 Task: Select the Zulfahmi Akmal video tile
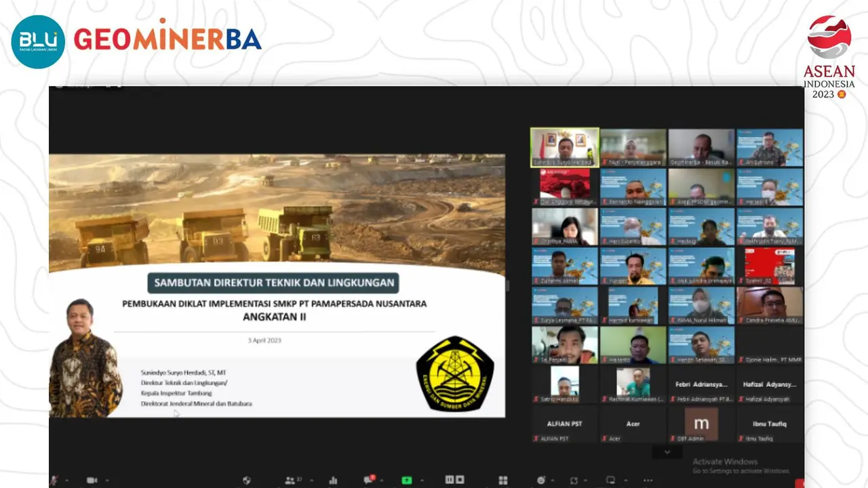point(565,266)
